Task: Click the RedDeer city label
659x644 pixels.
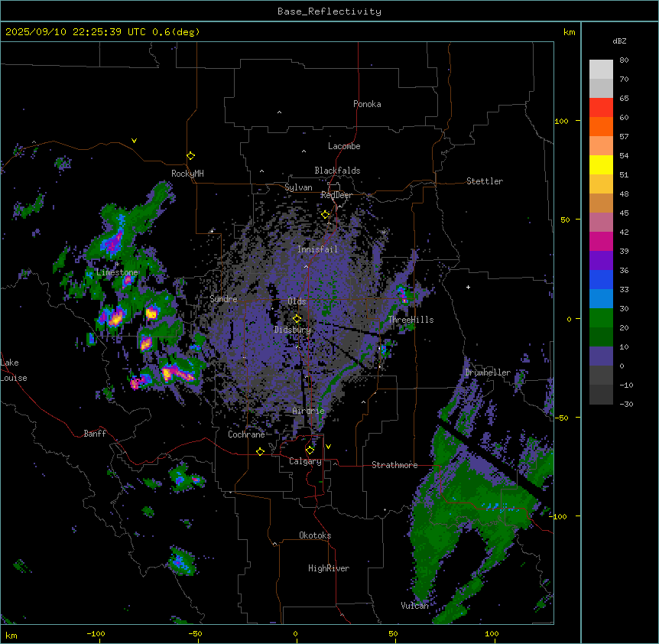Action: [336, 195]
